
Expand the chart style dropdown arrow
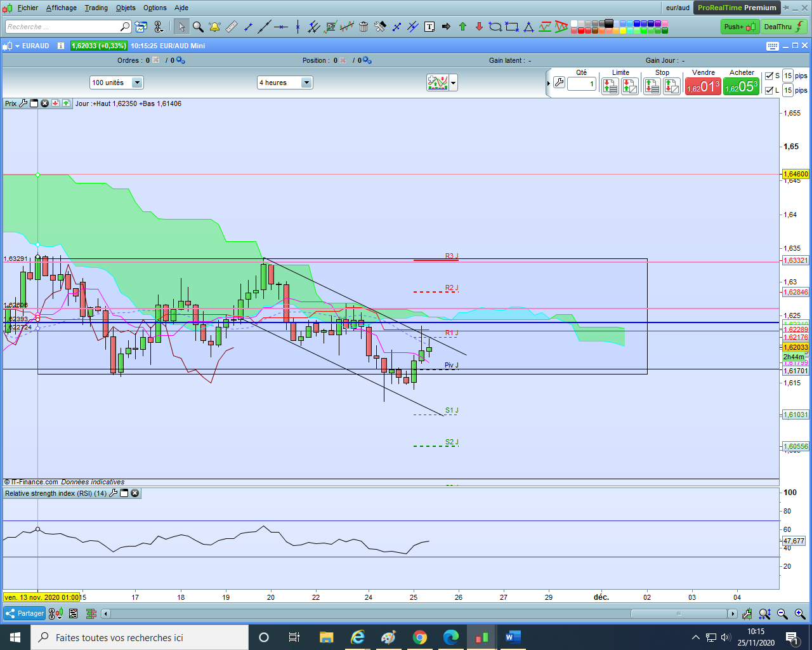click(x=453, y=83)
